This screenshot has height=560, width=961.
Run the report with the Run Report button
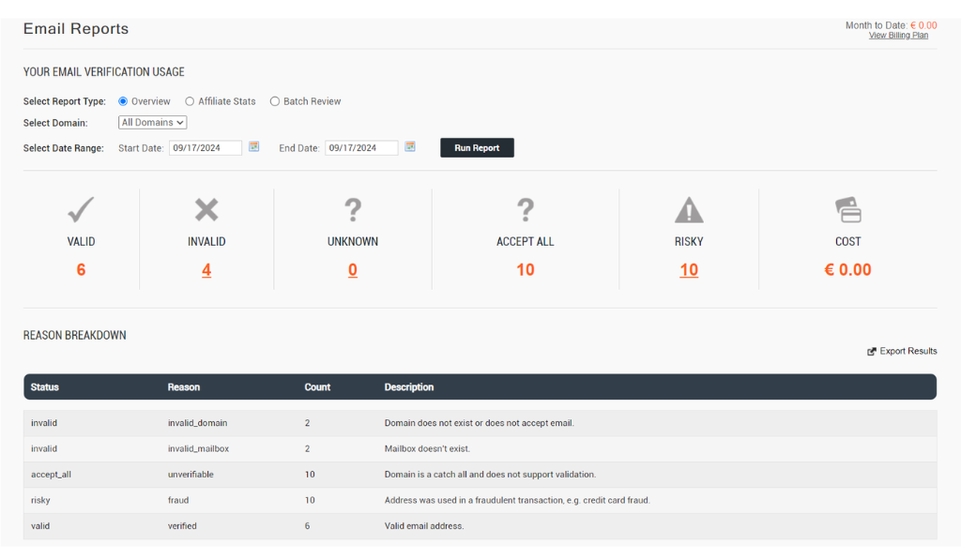pyautogui.click(x=477, y=147)
